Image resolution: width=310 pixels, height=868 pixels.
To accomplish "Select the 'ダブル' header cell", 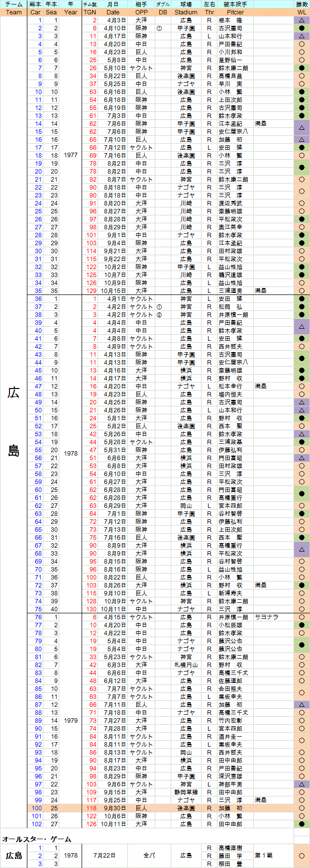I will point(163,4).
